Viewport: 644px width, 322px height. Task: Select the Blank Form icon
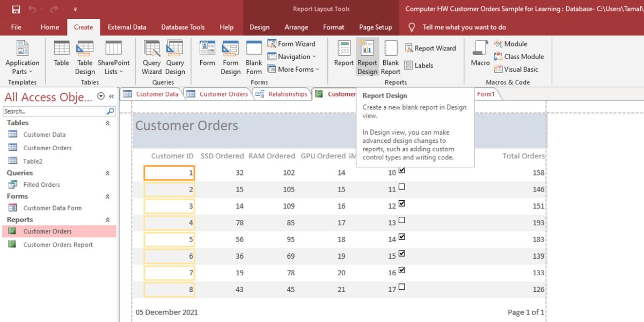pos(254,58)
